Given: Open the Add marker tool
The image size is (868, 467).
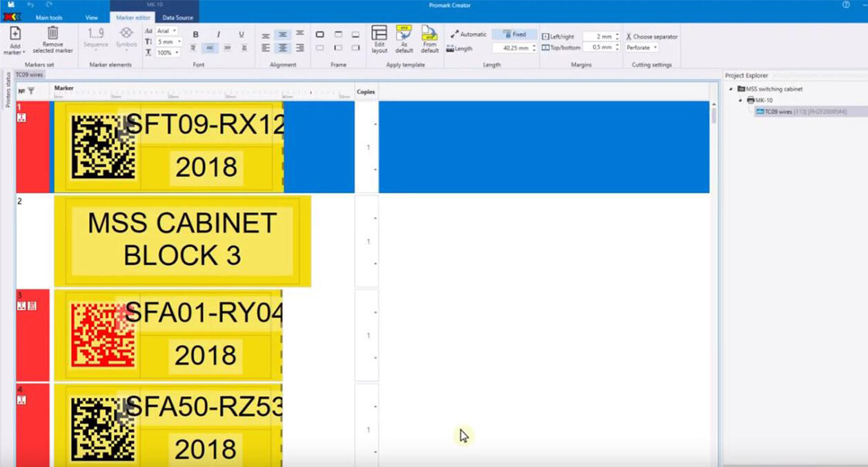Looking at the screenshot, I should [14, 39].
